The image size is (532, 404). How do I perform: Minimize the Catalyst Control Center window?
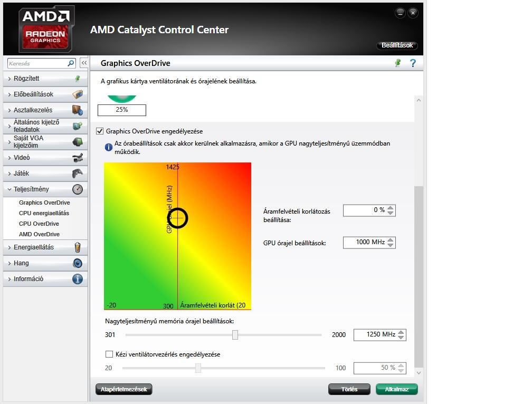(x=401, y=13)
